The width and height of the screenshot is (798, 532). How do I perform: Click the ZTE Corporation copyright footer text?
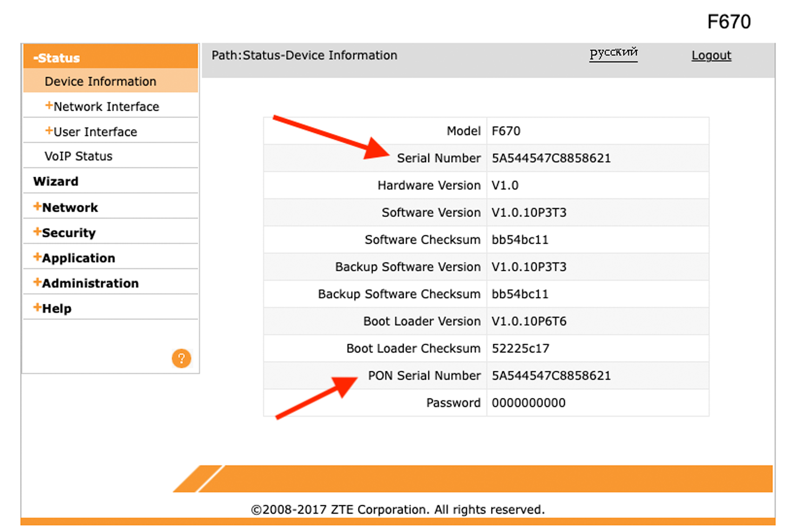click(398, 510)
